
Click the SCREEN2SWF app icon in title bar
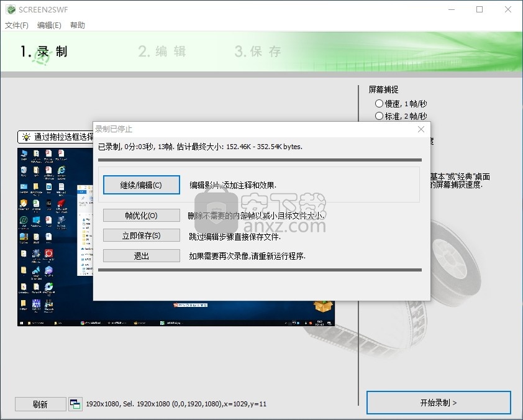pos(11,10)
